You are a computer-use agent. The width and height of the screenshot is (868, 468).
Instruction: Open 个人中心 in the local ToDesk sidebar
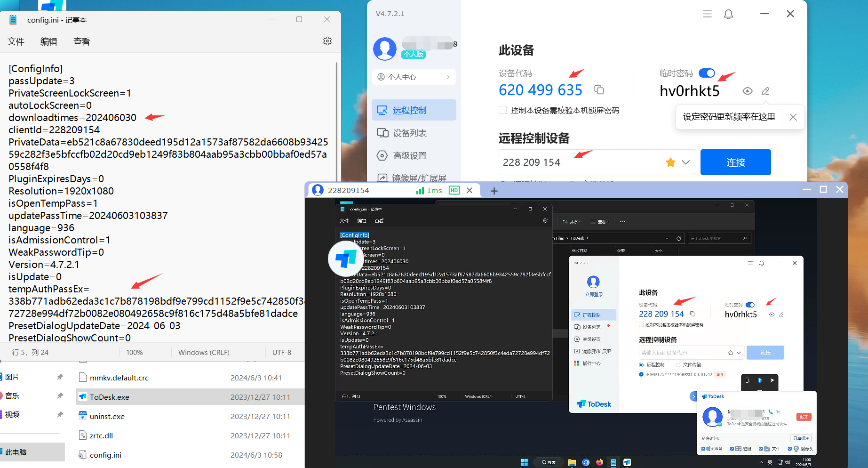pyautogui.click(x=414, y=77)
